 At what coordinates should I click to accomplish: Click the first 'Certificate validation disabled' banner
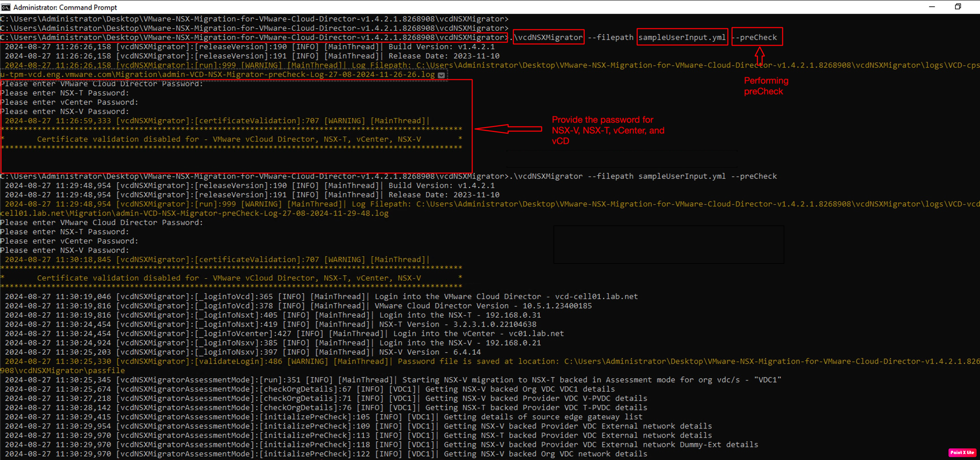229,139
